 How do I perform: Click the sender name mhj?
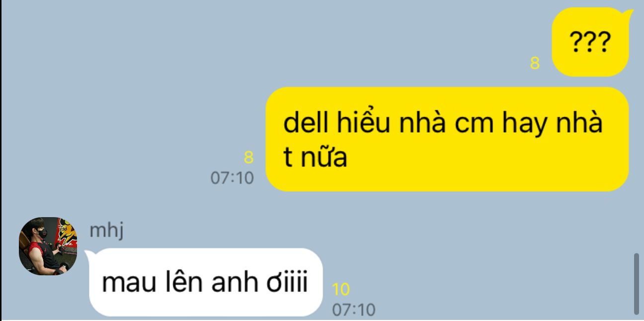click(106, 231)
